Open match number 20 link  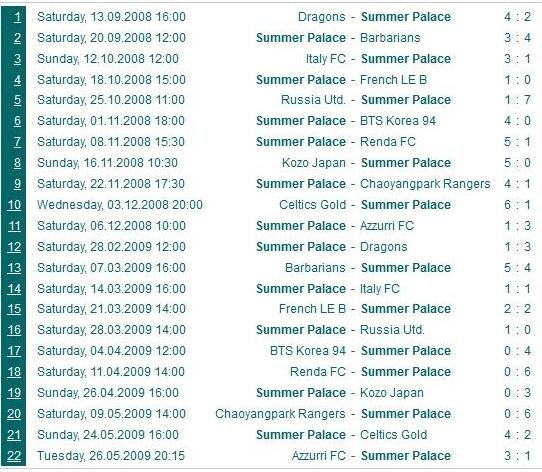point(14,414)
